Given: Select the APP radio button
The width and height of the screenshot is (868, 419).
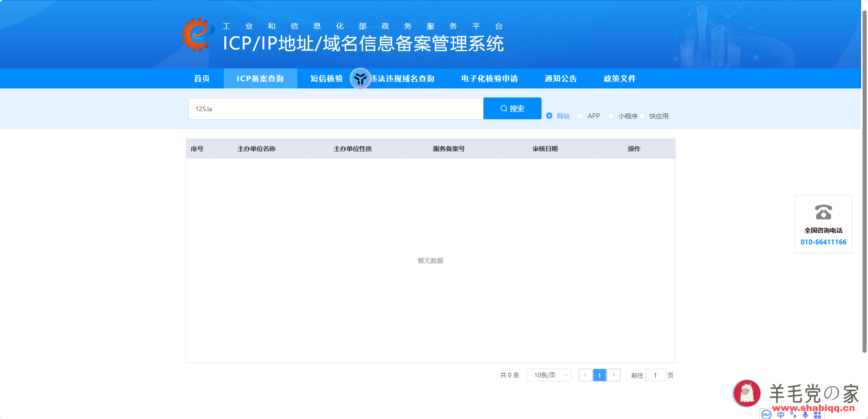Looking at the screenshot, I should click(x=580, y=116).
